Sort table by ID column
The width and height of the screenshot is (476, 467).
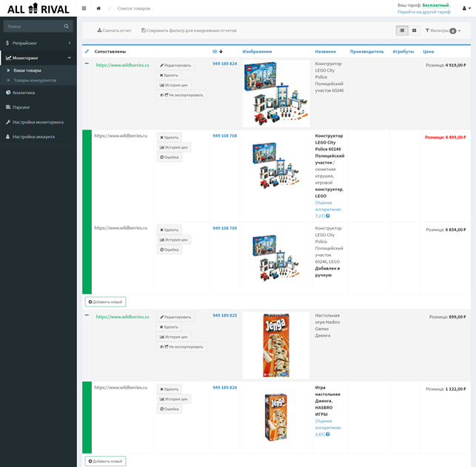218,52
